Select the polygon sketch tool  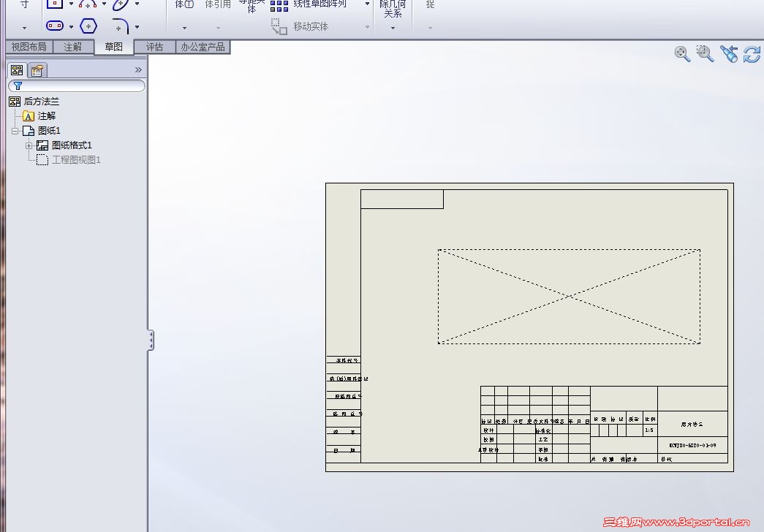(x=88, y=26)
